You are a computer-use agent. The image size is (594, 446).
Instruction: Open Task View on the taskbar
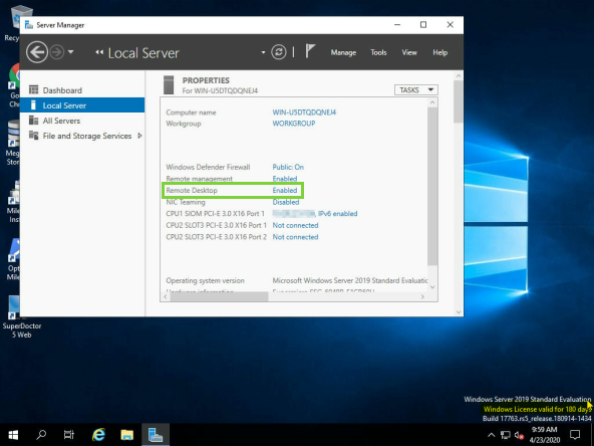pos(69,435)
